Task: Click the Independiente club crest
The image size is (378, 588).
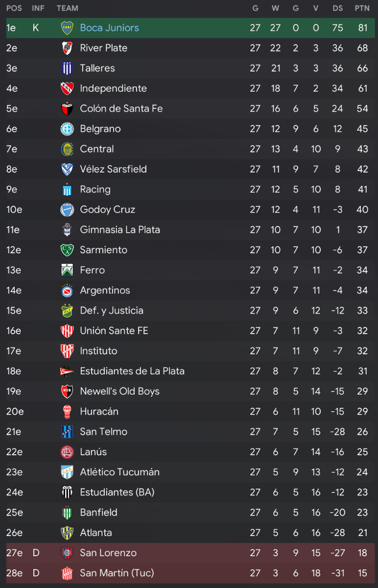Action: (67, 88)
